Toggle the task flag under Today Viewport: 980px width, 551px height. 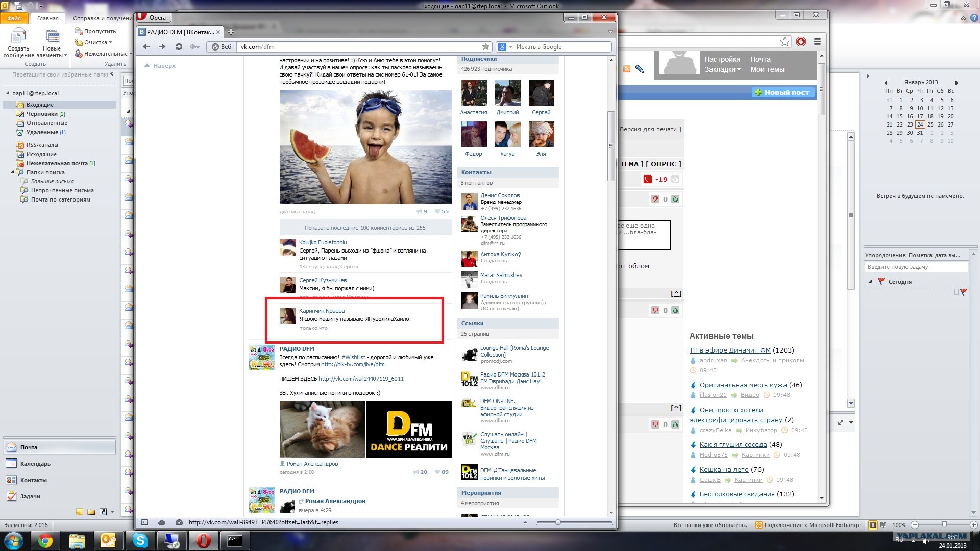click(x=963, y=292)
